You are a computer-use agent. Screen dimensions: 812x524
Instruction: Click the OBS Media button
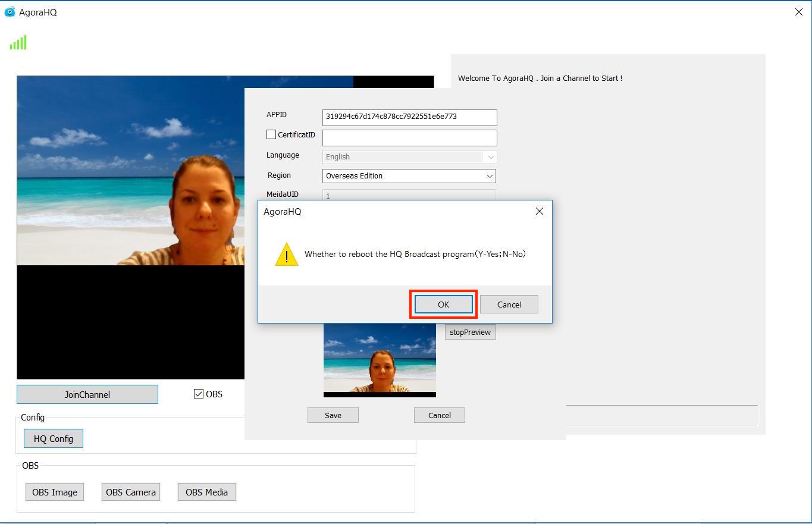pos(207,492)
